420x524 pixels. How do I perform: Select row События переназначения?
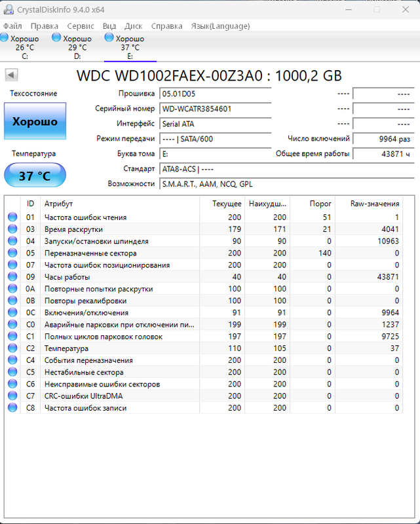[204, 360]
